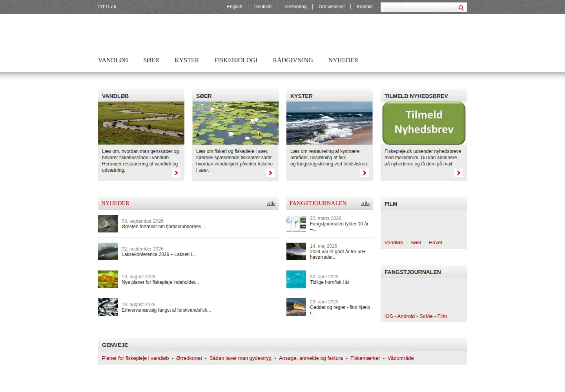Screen dimensions: 565x392
Task: Click the red arrow in Tilmeld Nyhedsbrev card
Action: tap(459, 173)
